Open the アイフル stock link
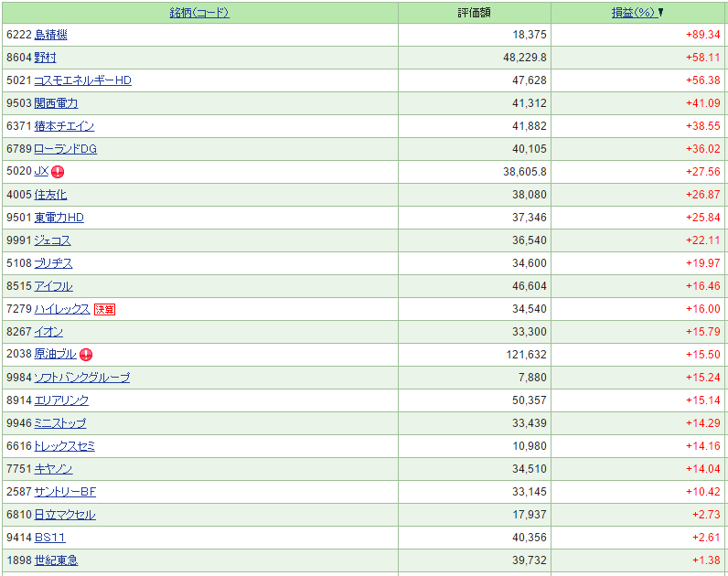 pyautogui.click(x=53, y=286)
